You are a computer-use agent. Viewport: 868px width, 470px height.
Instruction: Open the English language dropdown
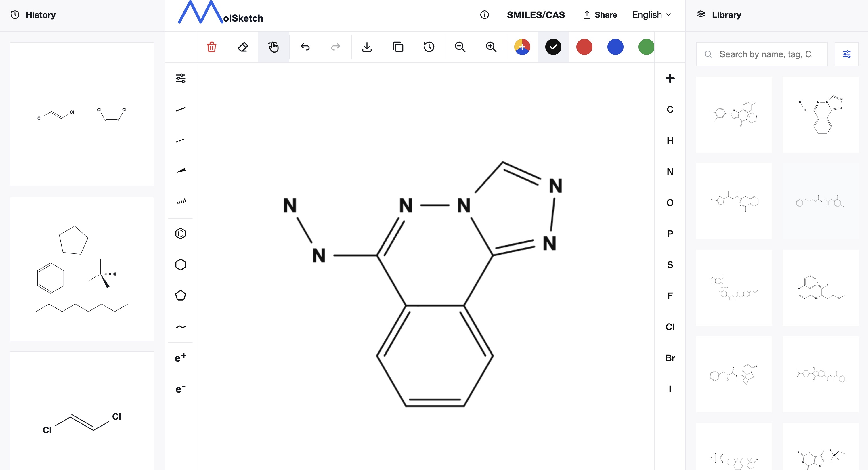[x=651, y=15]
